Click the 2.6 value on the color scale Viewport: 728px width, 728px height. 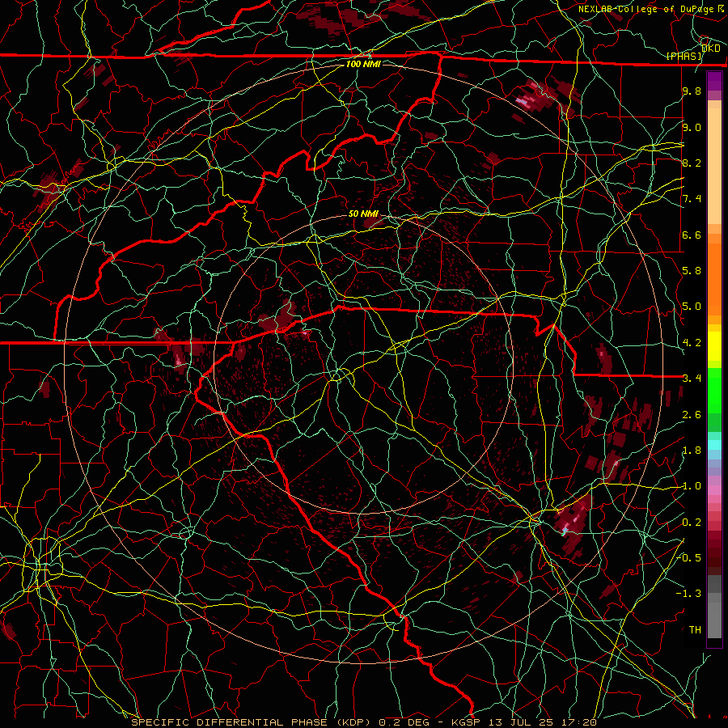tap(692, 415)
